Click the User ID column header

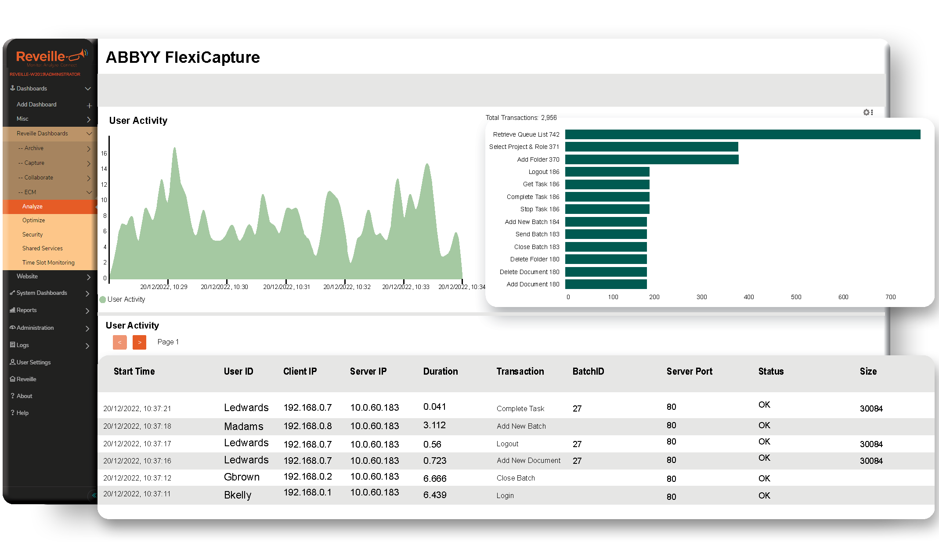tap(238, 371)
